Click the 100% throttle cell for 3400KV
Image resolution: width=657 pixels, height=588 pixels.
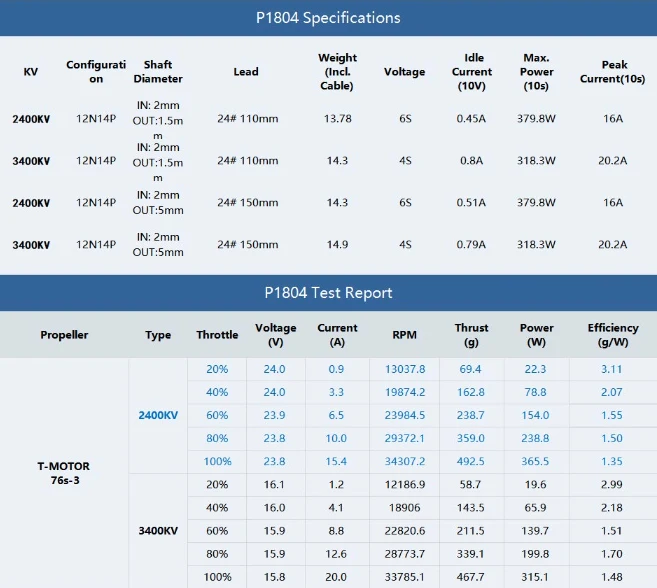[217, 577]
